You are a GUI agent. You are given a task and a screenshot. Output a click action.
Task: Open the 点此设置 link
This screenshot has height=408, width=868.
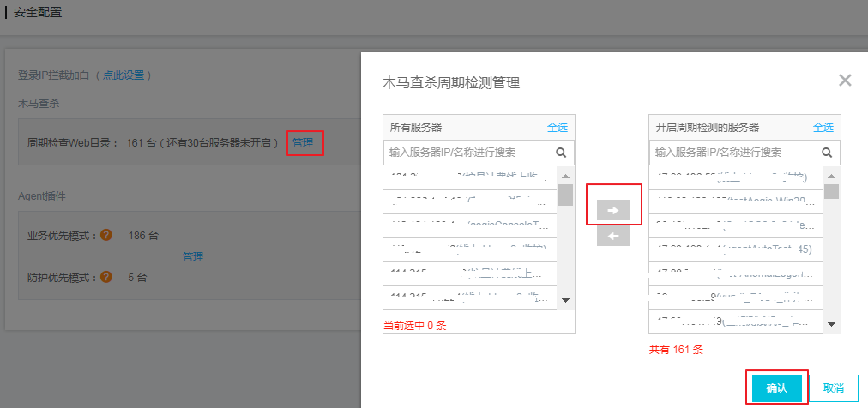(x=124, y=75)
